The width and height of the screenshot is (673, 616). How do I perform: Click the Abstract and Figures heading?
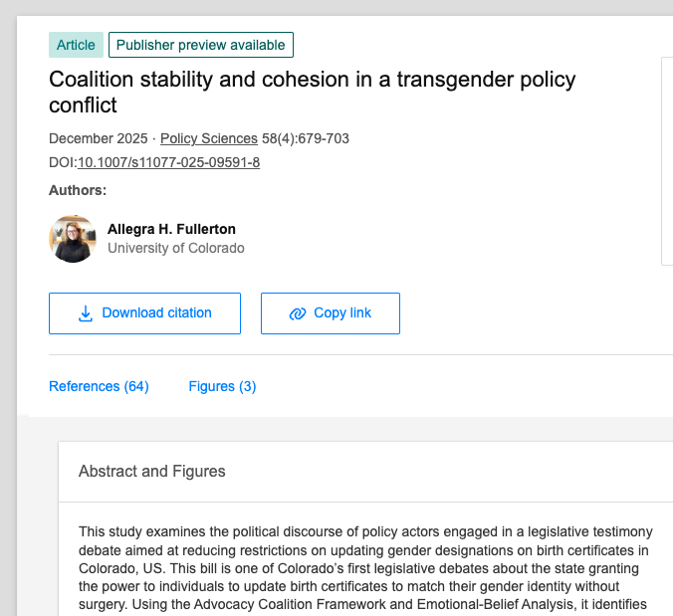coord(151,472)
